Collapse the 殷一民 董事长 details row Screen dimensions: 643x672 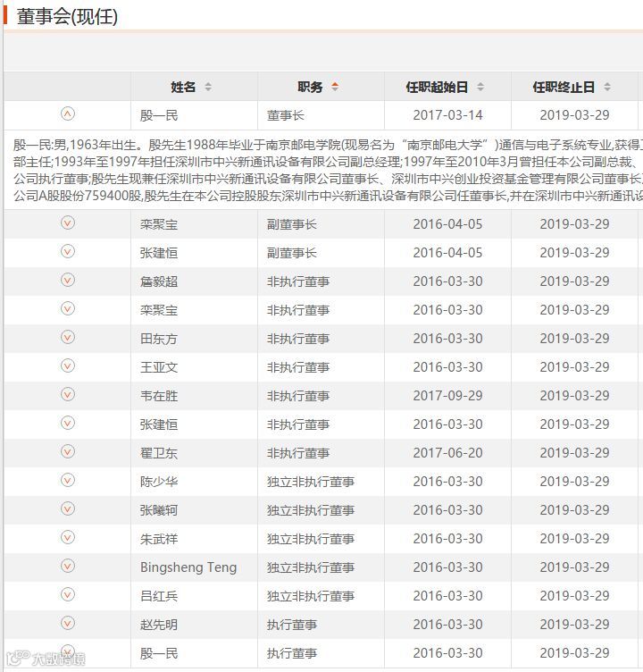tap(67, 114)
